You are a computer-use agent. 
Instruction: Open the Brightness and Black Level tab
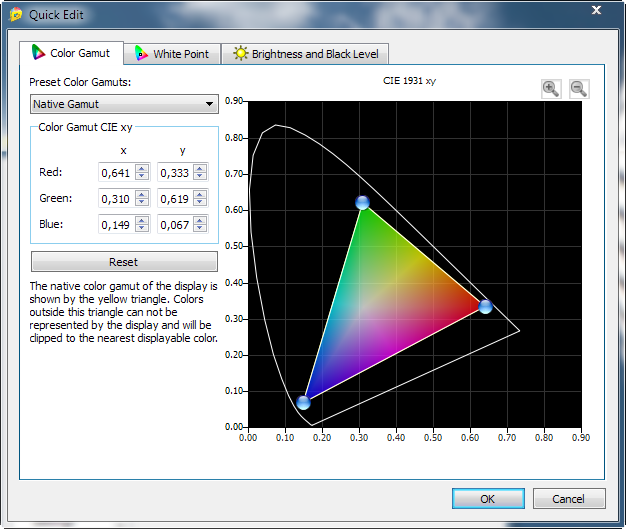(306, 54)
